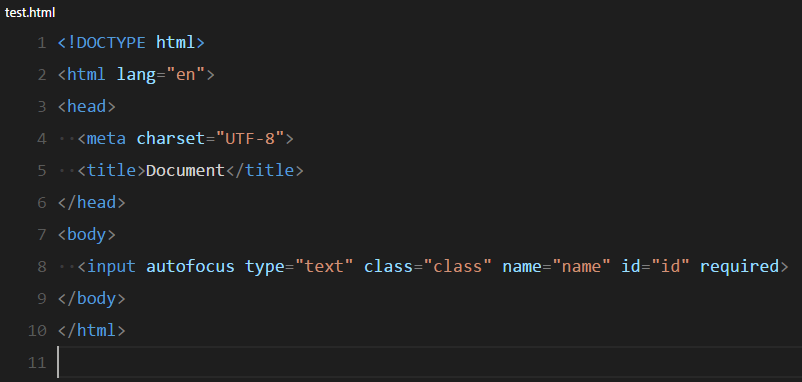802x382 pixels.
Task: Click line number 5 in gutter
Action: tap(42, 171)
